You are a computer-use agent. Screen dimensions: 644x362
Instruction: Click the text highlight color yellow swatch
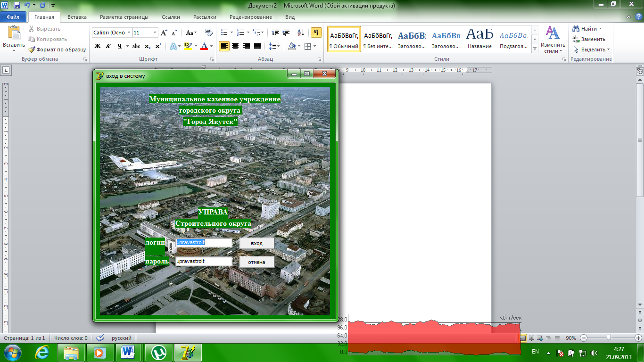(188, 46)
